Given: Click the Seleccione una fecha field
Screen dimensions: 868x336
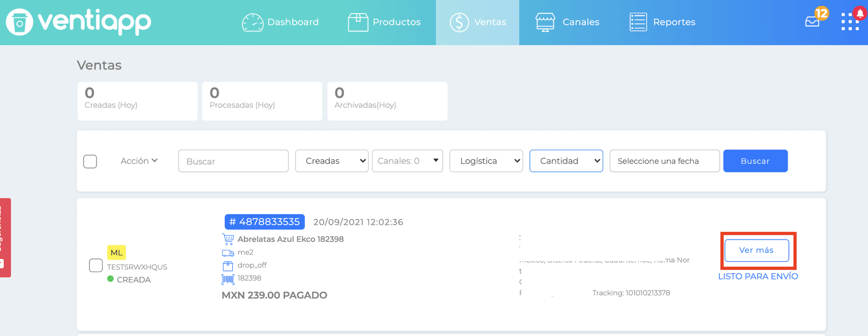Looking at the screenshot, I should point(665,161).
